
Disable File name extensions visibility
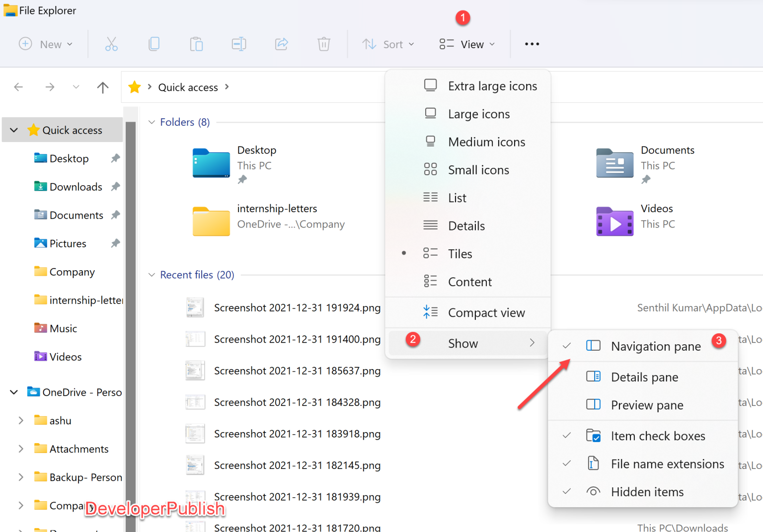click(x=667, y=463)
